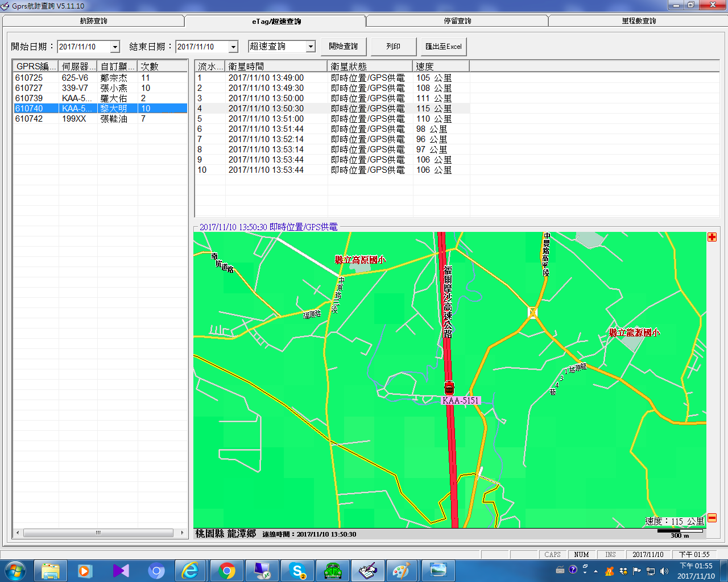The height and width of the screenshot is (582, 728).
Task: Click the 衛星狀態 column header
Action: pos(370,66)
